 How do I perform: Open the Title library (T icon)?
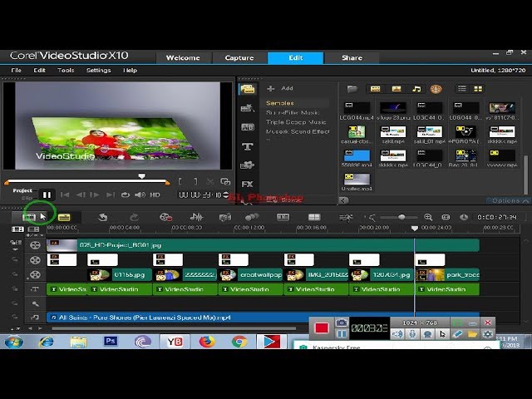pos(248,146)
